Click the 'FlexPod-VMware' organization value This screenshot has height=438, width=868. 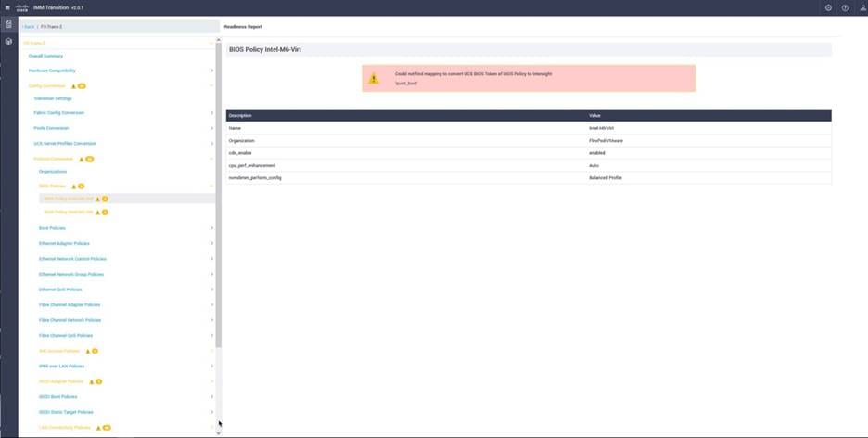point(606,141)
